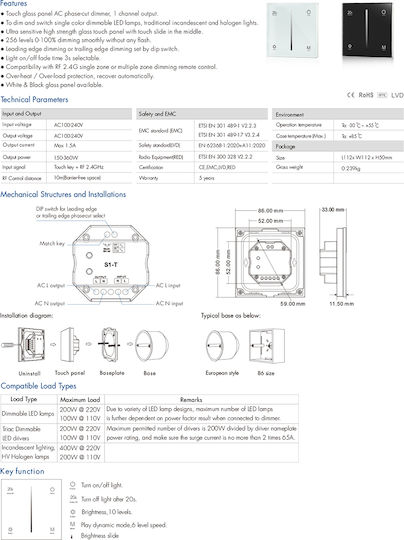This screenshot has width=404, height=540.
Task: Click the Technical Parameters heading
Action: pos(34,100)
